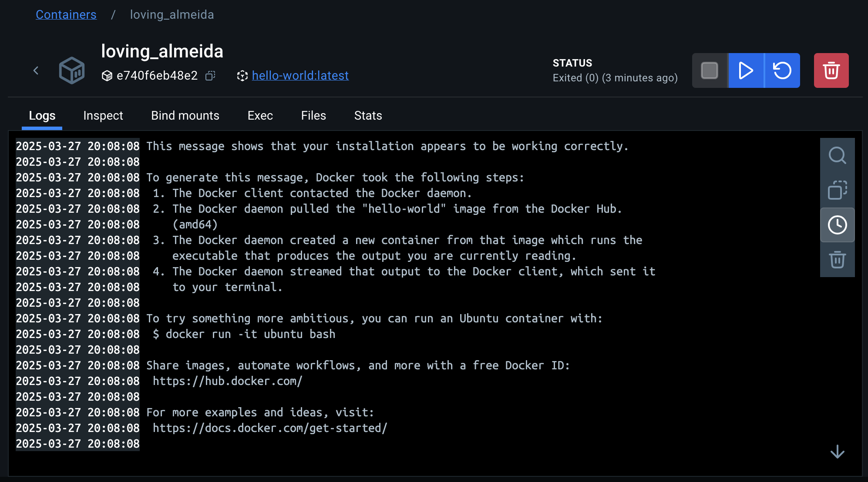Image resolution: width=868 pixels, height=482 pixels.
Task: Toggle log timestamps with the clock icon
Action: click(837, 225)
